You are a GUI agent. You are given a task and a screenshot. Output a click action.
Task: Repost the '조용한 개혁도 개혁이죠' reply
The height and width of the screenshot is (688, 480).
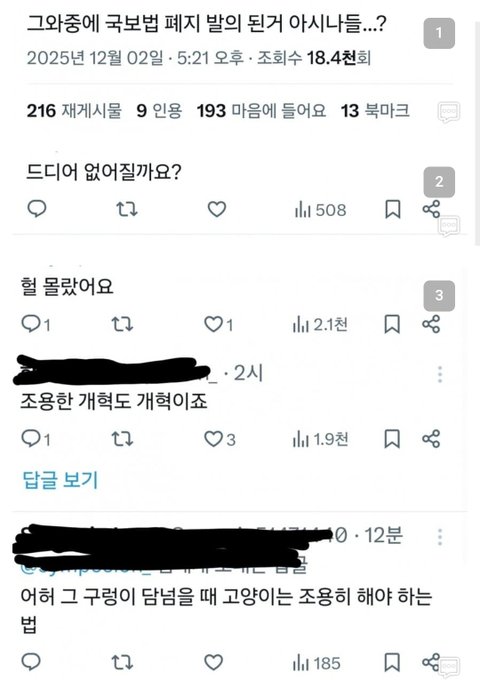122,439
